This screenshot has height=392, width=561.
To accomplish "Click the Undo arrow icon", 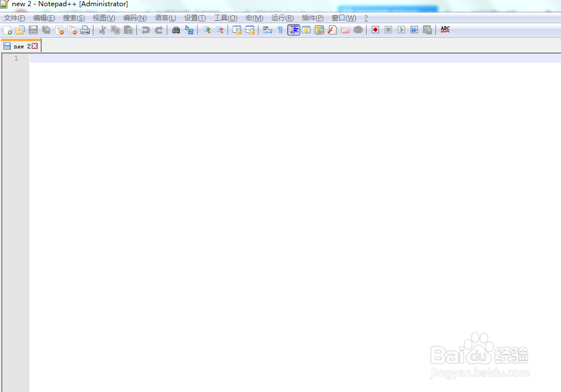I will coord(145,30).
